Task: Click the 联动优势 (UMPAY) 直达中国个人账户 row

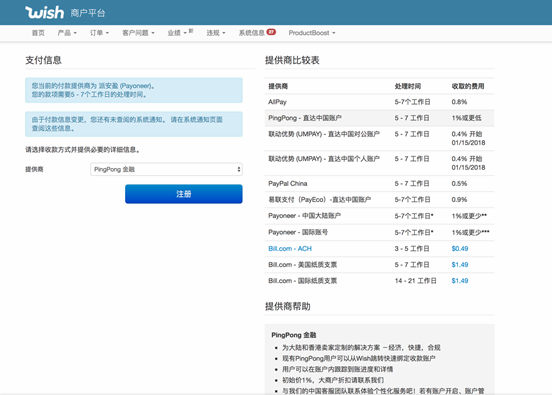Action: (x=380, y=163)
